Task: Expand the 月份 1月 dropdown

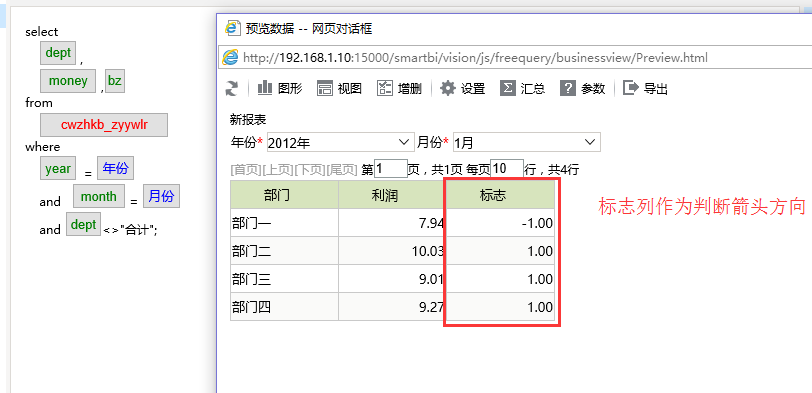Action: (x=527, y=142)
